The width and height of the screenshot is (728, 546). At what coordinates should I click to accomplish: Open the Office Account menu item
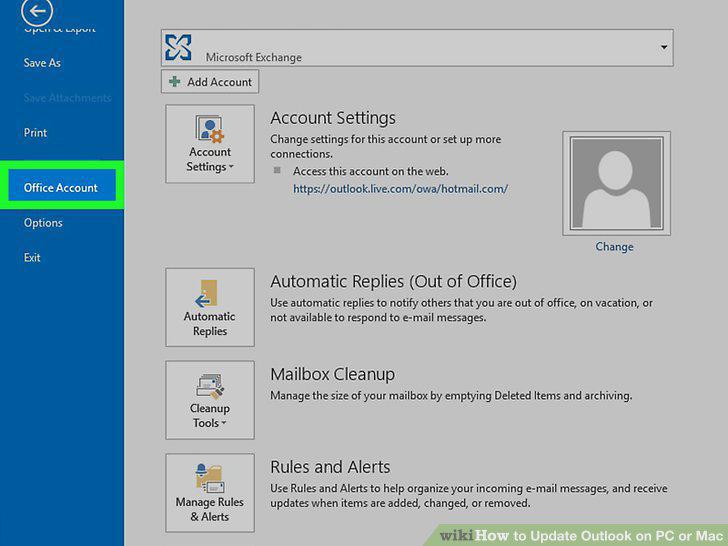[62, 185]
